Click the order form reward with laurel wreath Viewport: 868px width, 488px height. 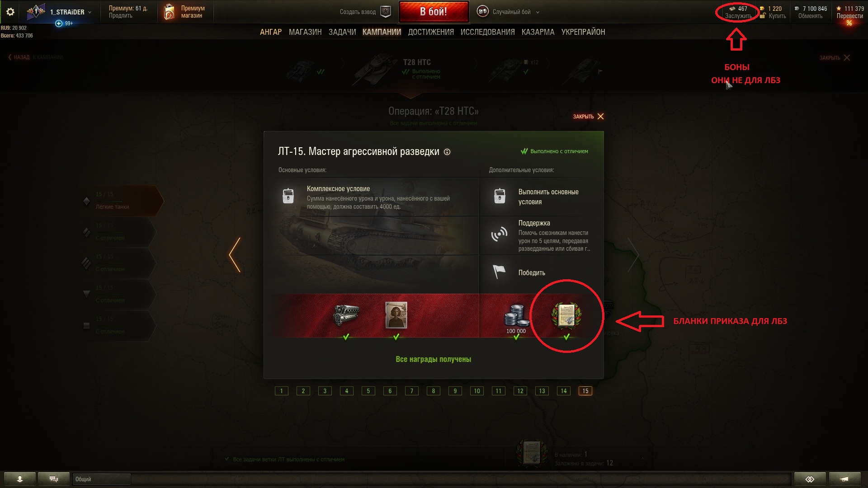pyautogui.click(x=566, y=315)
